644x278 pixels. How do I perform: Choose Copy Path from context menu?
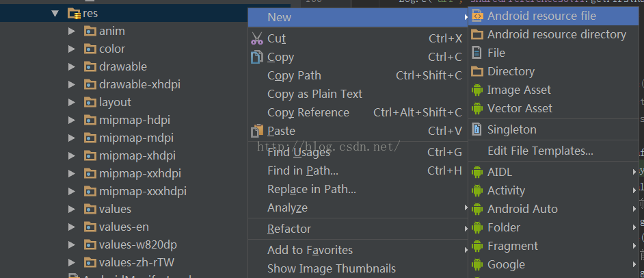coord(358,76)
